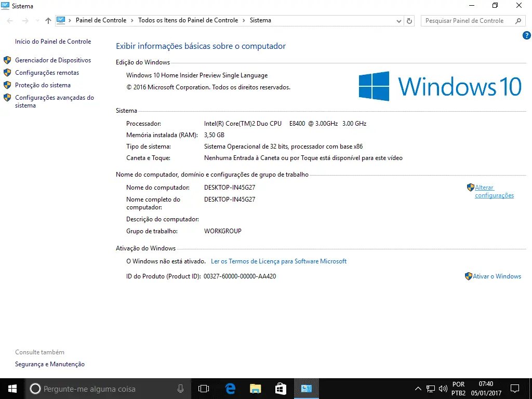Click the Windows 10 Home Insider Preview text

tap(197, 75)
